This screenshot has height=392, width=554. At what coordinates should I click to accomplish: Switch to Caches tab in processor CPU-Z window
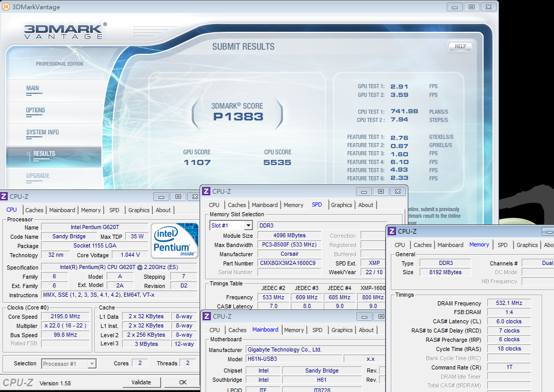pos(34,210)
